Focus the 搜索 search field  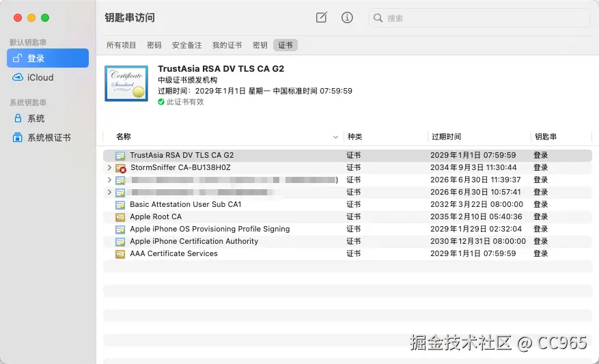[x=479, y=18]
